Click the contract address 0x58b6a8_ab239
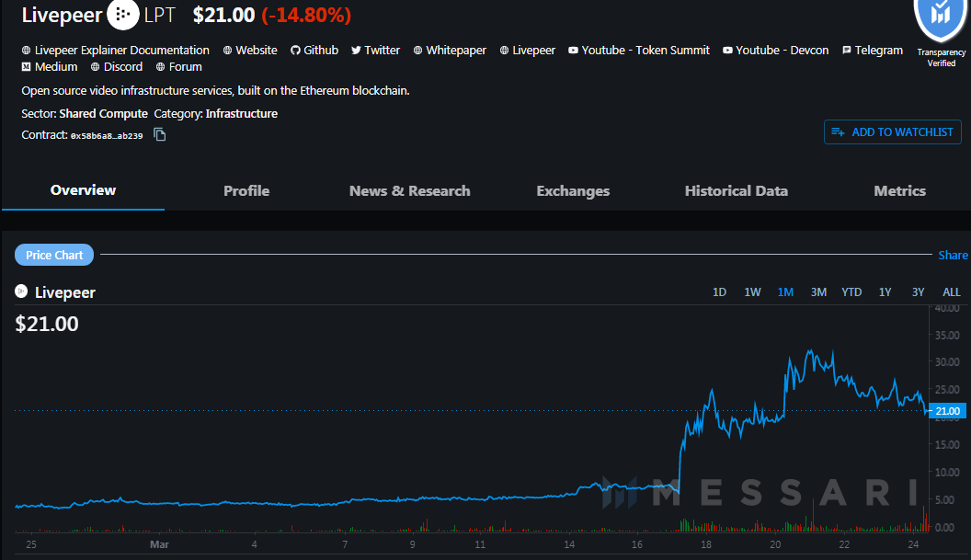 click(x=107, y=136)
